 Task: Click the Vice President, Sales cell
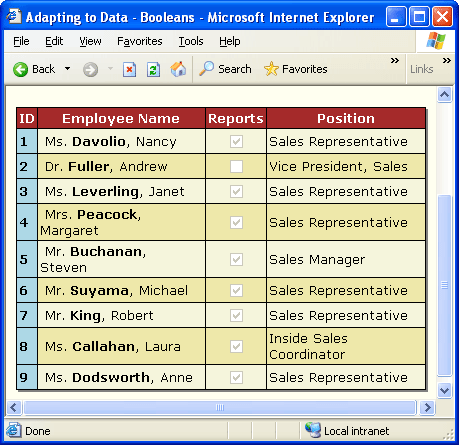(346, 166)
